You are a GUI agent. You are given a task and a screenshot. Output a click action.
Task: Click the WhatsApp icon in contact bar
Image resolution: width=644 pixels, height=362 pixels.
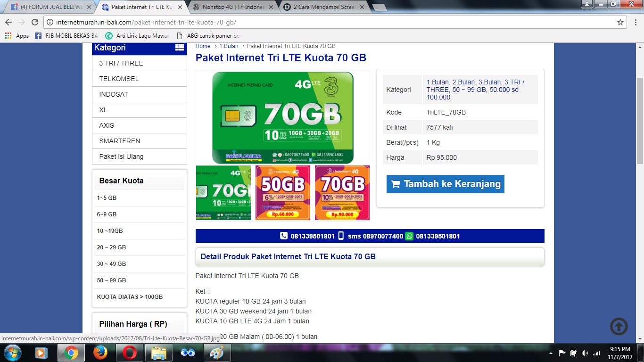[409, 236]
